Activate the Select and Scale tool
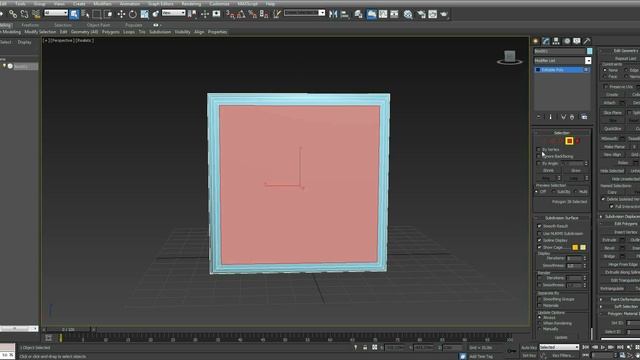Screen dimensions: 640x360 (144, 14)
